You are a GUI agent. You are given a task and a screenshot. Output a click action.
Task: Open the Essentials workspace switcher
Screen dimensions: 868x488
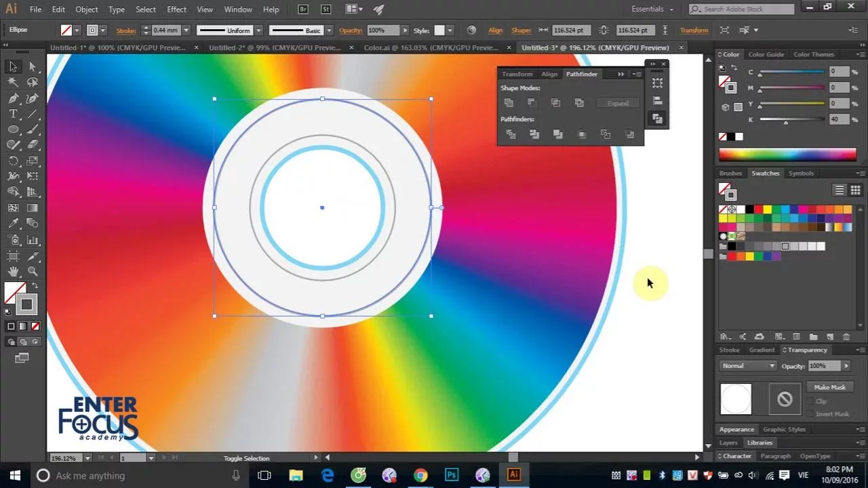pos(652,9)
